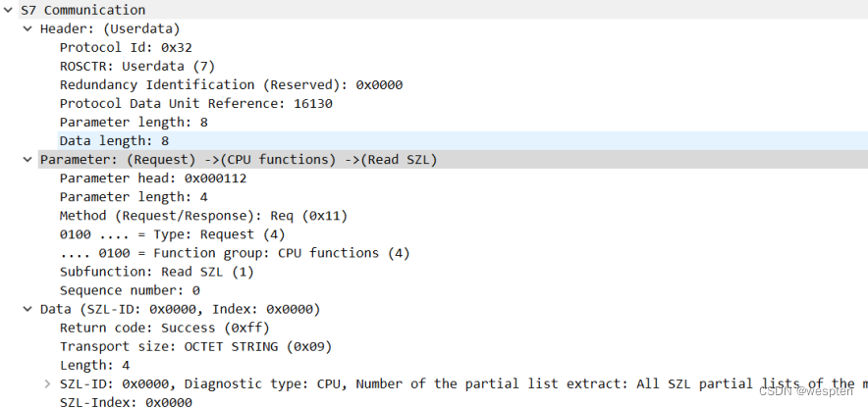
Task: Select Return code: Success (0xff) row
Action: point(164,328)
